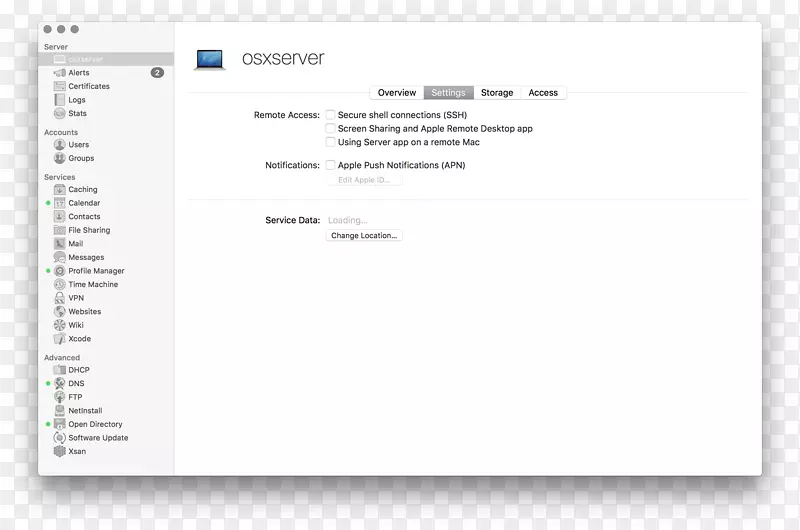This screenshot has width=800, height=530.
Task: Open the Xsan advanced icon
Action: click(x=60, y=451)
